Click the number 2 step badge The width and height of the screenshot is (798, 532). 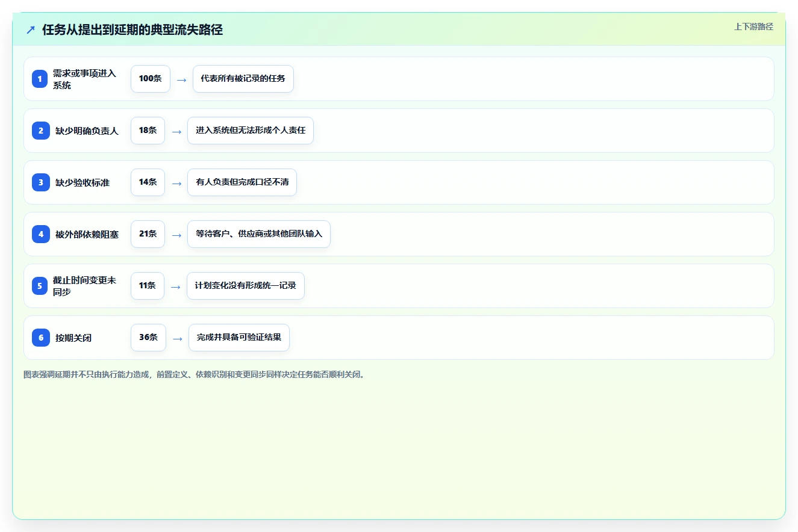coord(41,131)
